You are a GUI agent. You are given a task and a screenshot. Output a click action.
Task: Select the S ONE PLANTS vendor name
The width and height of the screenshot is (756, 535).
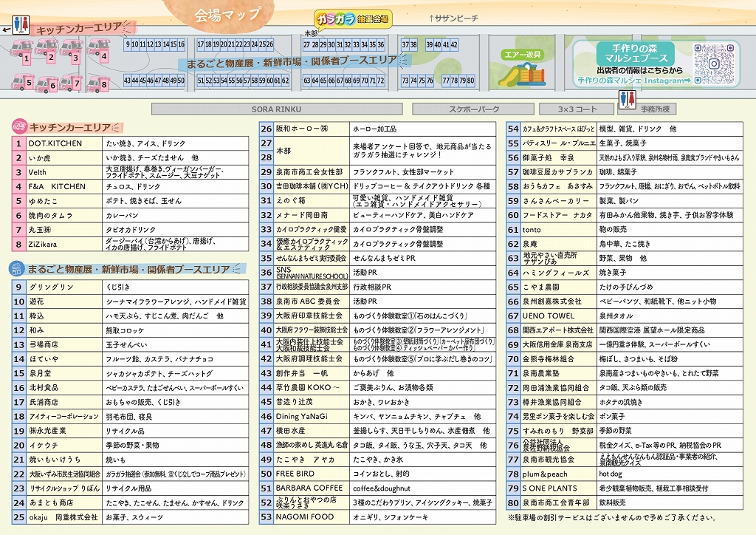coord(549,488)
